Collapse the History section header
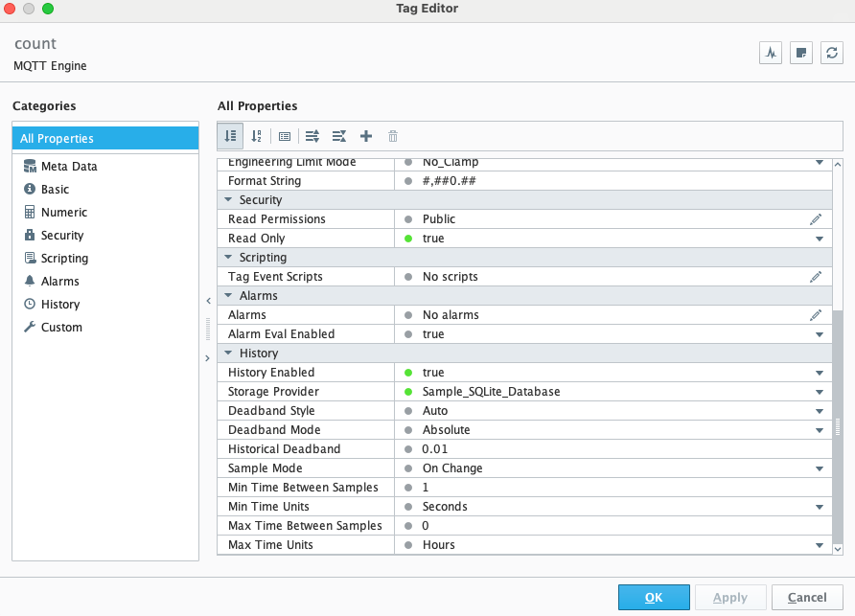 228,353
